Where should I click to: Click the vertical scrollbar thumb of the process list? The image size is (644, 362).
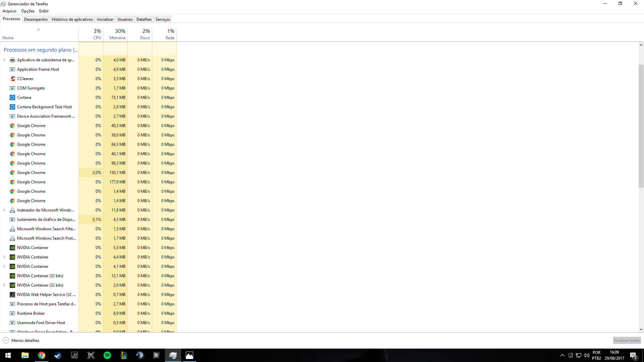(x=641, y=126)
